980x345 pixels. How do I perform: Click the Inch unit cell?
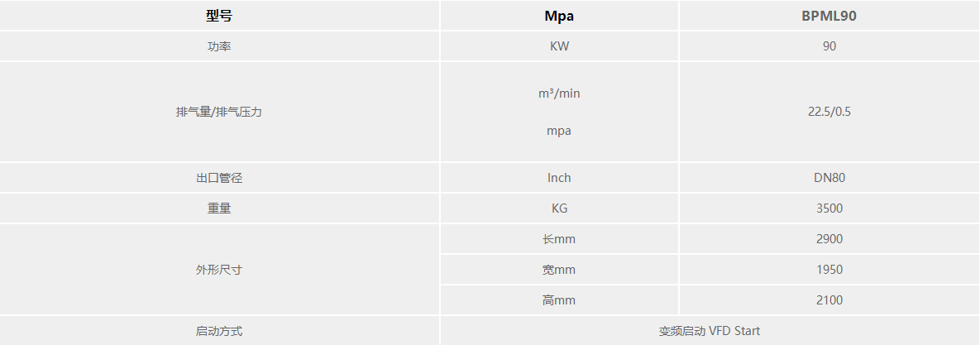559,178
